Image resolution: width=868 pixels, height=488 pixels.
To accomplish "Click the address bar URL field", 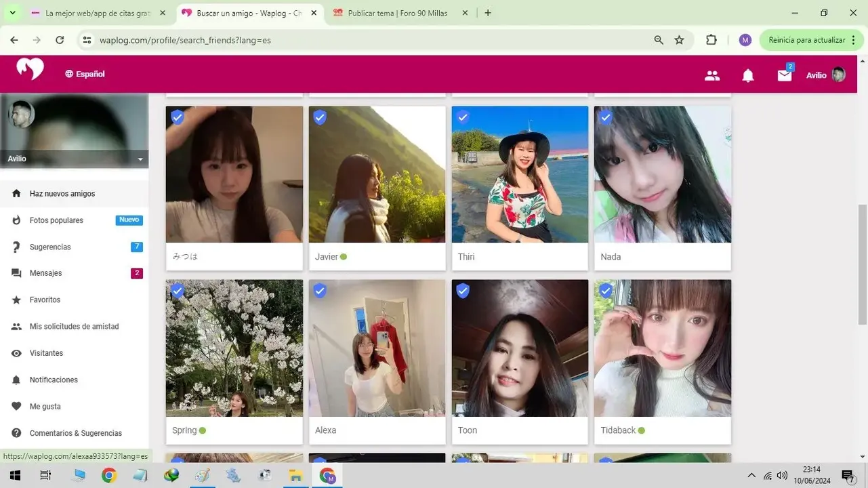I will pyautogui.click(x=373, y=40).
